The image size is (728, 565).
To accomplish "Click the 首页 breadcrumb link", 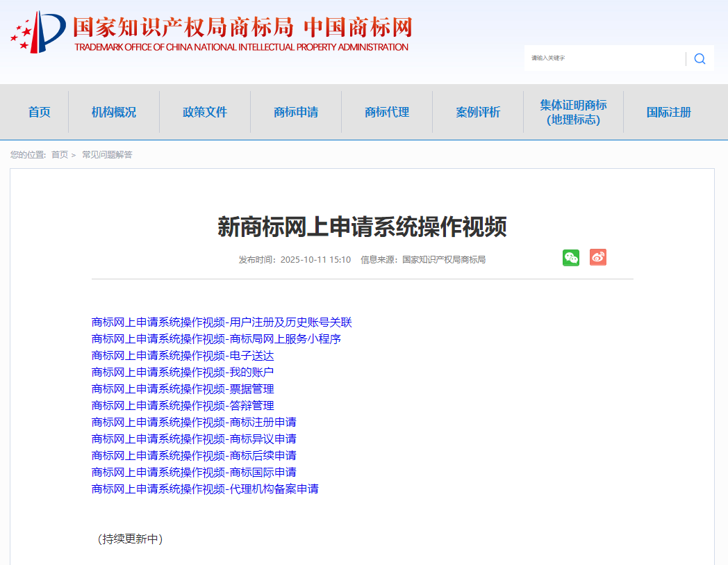I will pyautogui.click(x=60, y=154).
